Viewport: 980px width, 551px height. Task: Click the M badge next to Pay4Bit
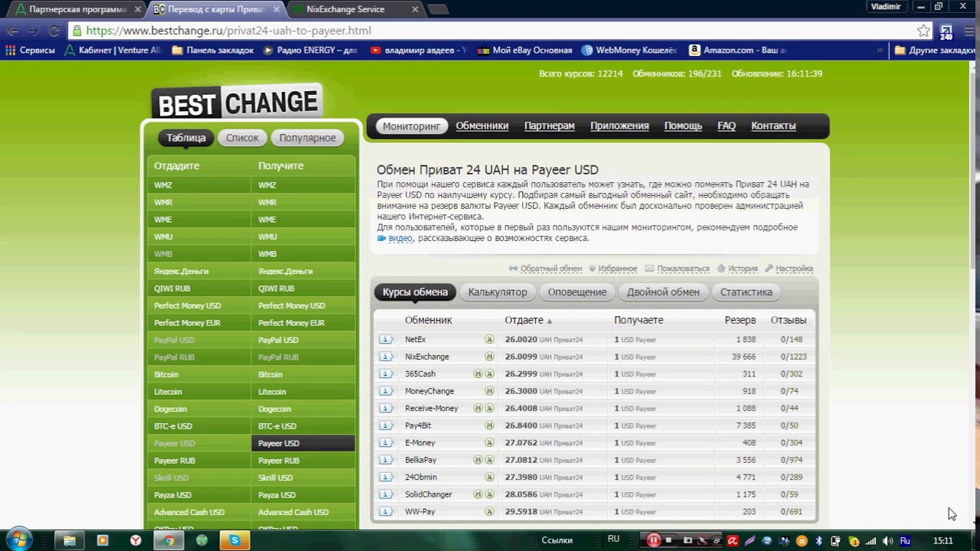[489, 425]
